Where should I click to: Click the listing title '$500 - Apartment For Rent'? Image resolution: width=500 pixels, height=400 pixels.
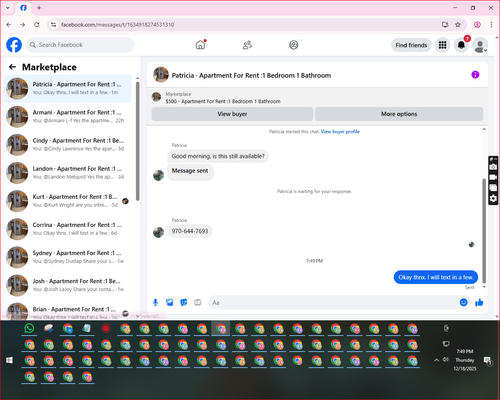click(x=223, y=101)
